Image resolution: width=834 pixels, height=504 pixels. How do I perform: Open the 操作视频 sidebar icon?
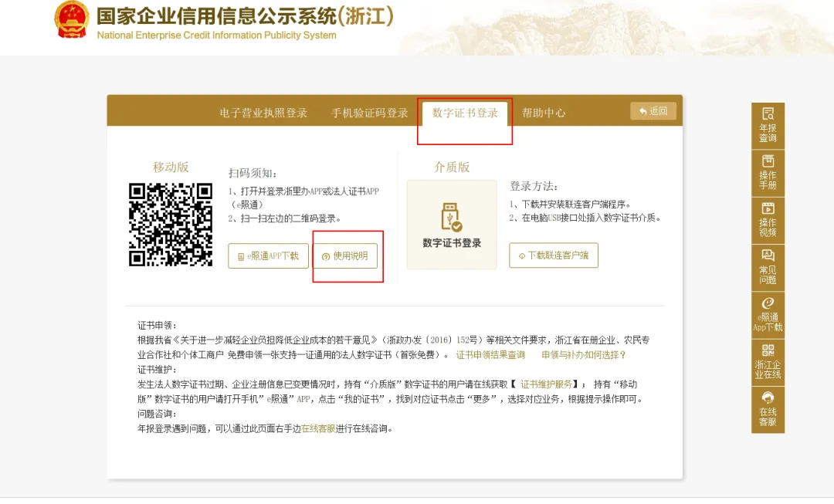(x=768, y=218)
